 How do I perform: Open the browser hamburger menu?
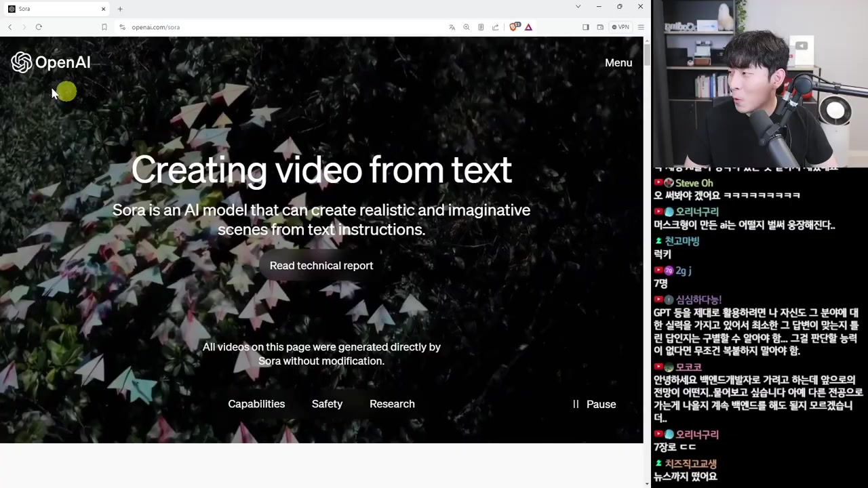coord(641,27)
